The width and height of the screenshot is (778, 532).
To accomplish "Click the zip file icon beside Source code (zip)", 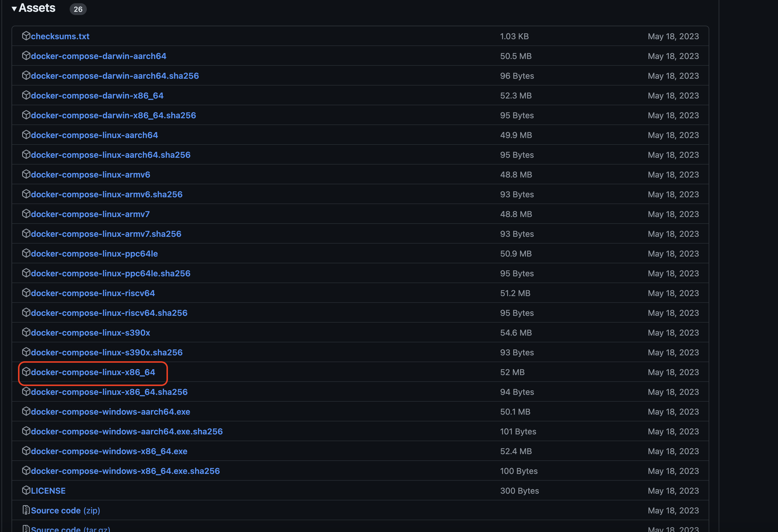I will tap(26, 510).
